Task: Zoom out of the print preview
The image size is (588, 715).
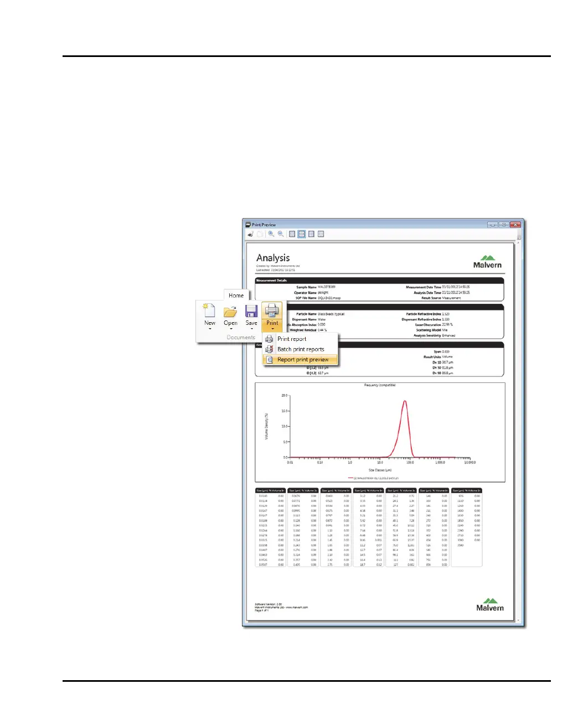Action: pyautogui.click(x=281, y=234)
